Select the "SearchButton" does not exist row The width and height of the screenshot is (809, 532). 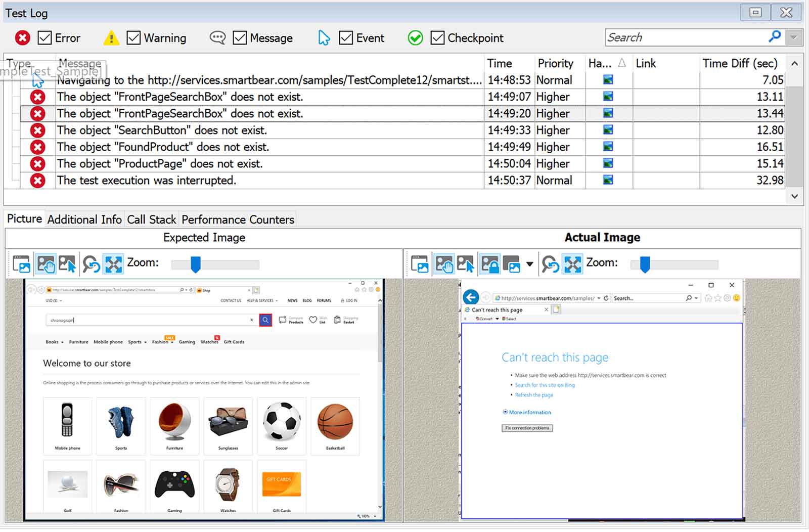pos(162,130)
